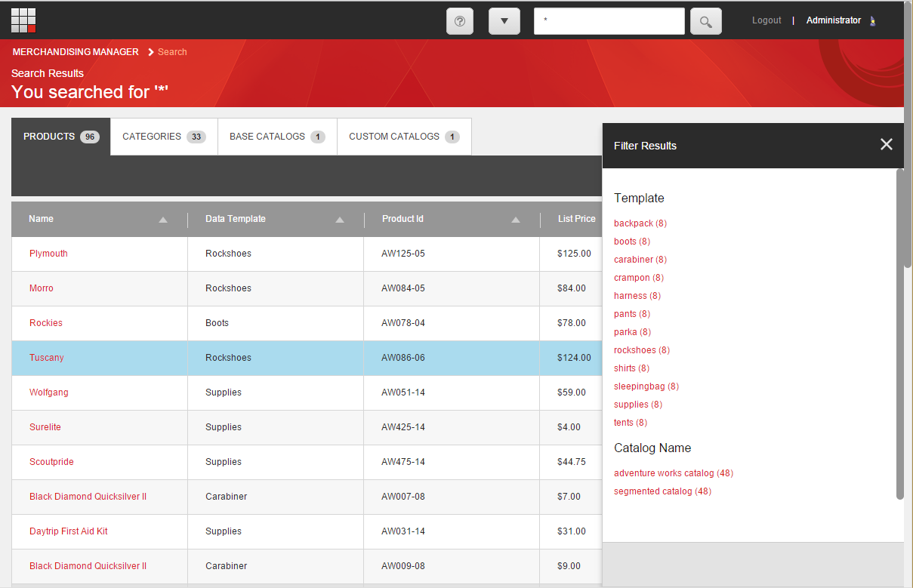Screen dimensions: 913x588
Task: Close the Filter Results panel
Action: (886, 145)
